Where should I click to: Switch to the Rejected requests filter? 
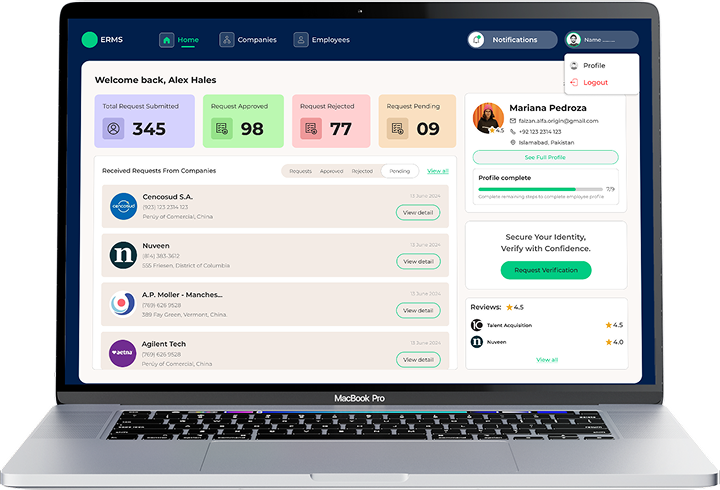tap(362, 171)
